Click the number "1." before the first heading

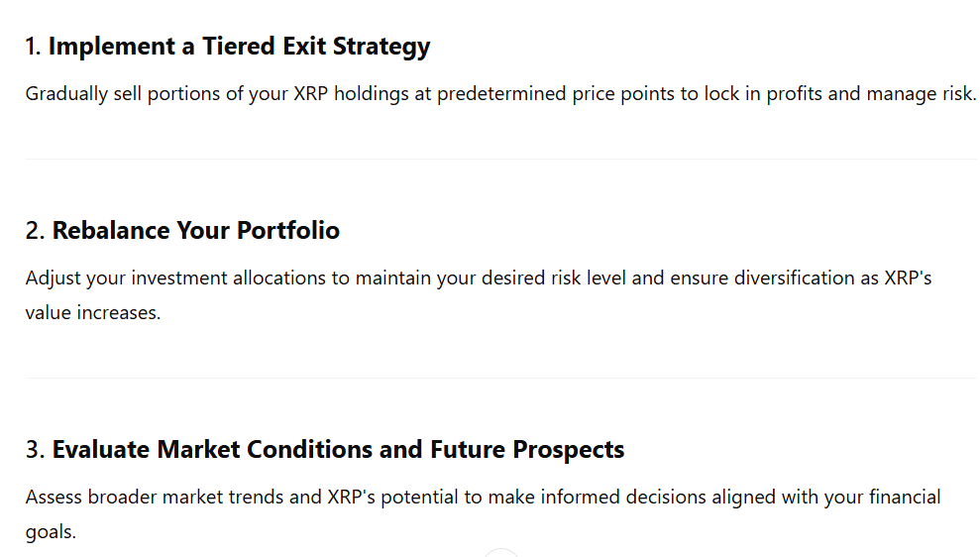click(35, 46)
